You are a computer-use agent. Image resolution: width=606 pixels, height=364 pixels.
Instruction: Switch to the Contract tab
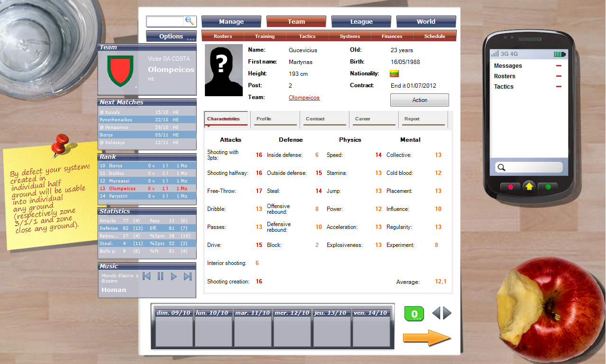325,119
